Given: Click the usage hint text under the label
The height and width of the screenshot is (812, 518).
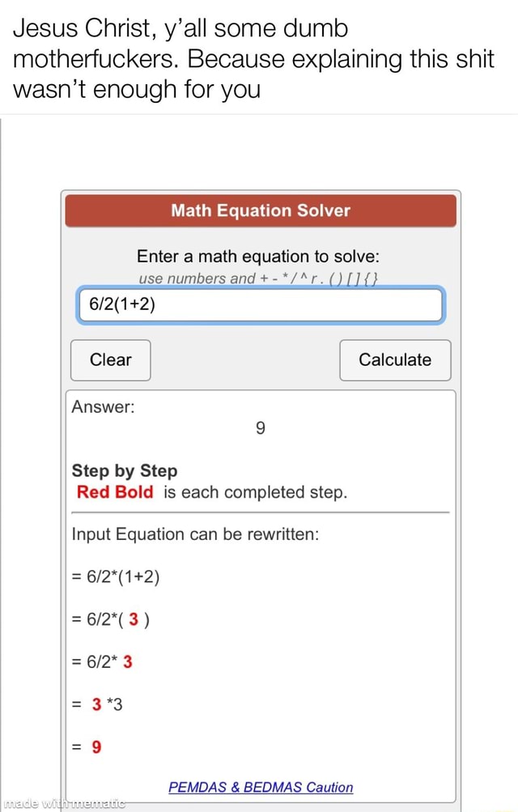Looking at the screenshot, I should pos(260,280).
